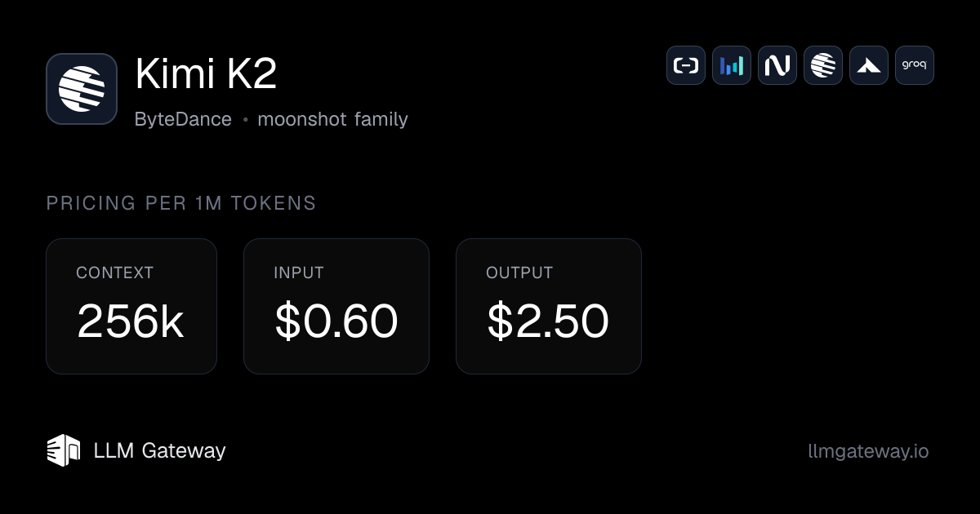Click the LLM Gateway logo icon
980x514 pixels.
pyautogui.click(x=64, y=450)
